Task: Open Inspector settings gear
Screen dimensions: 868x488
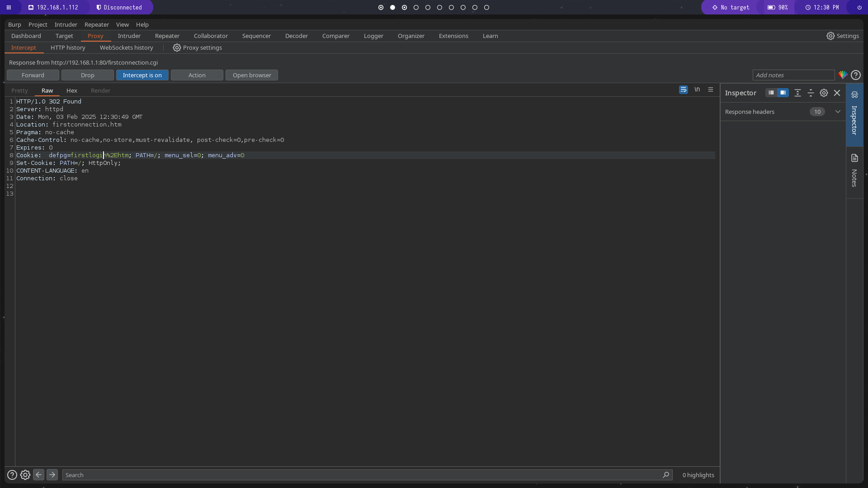Action: 824,93
